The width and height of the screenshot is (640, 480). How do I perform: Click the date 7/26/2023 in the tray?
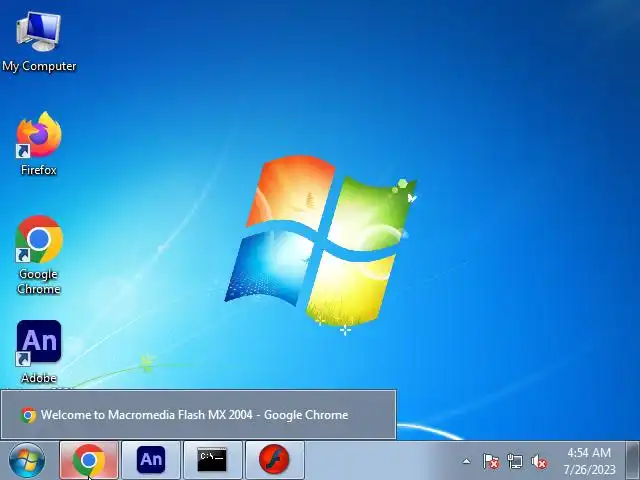click(x=589, y=469)
